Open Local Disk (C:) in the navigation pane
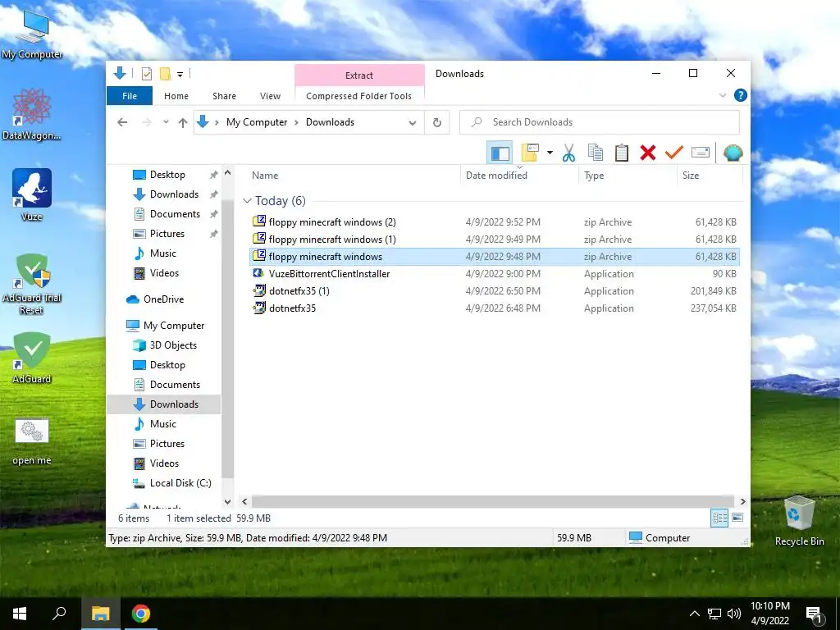The width and height of the screenshot is (840, 630). (x=180, y=482)
